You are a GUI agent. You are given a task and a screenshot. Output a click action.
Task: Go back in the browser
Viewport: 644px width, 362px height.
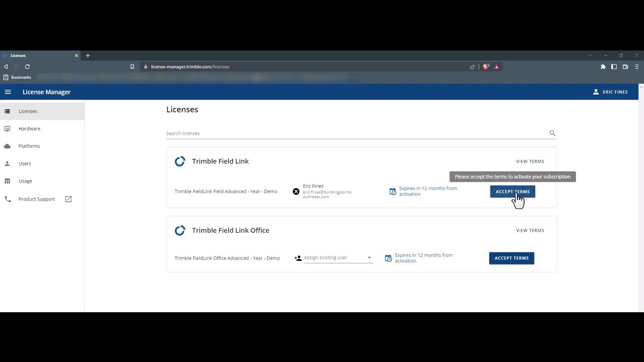click(x=6, y=66)
